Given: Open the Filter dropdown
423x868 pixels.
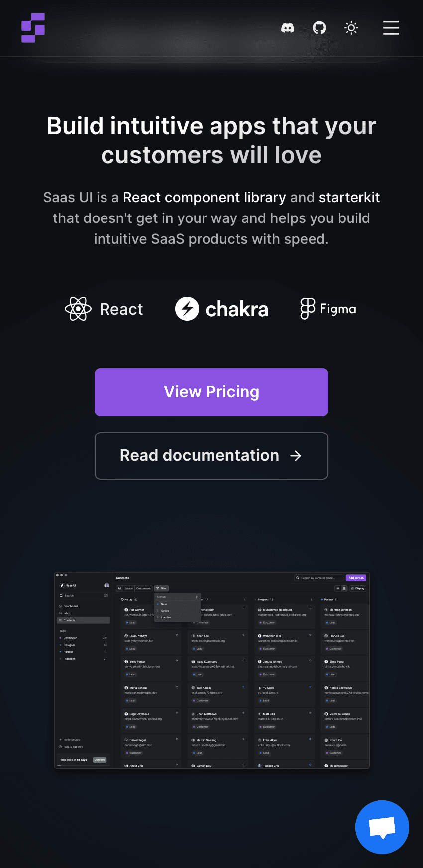Looking at the screenshot, I should pos(162,588).
